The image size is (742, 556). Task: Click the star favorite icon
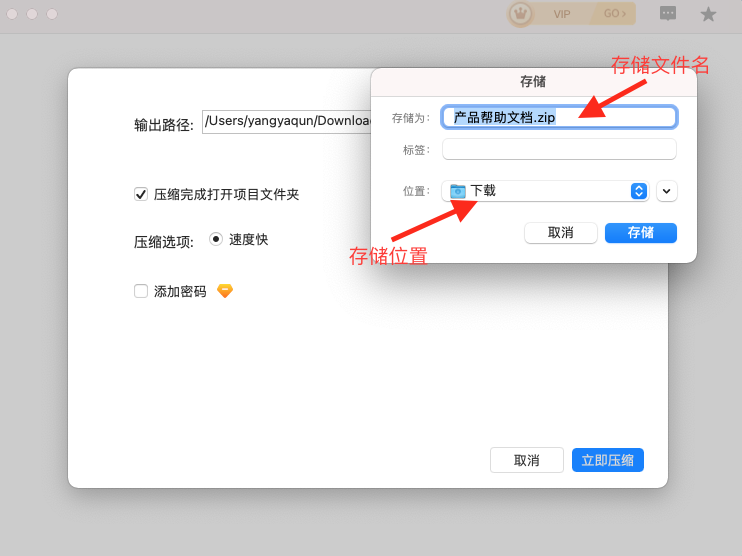click(x=708, y=14)
